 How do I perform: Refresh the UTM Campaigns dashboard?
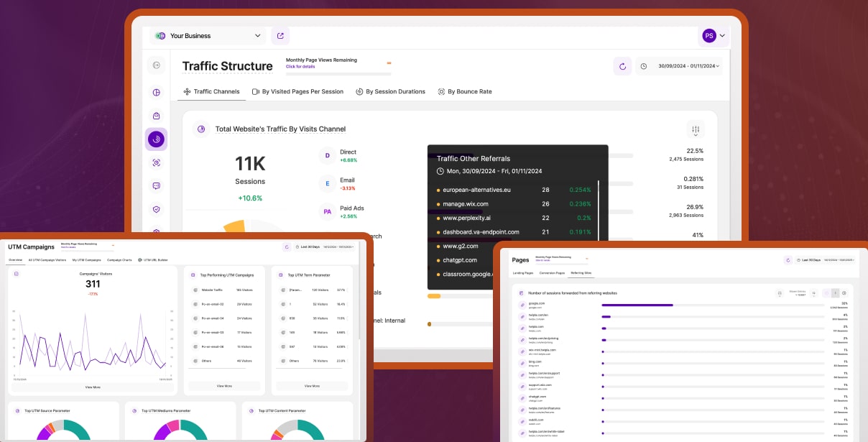287,247
